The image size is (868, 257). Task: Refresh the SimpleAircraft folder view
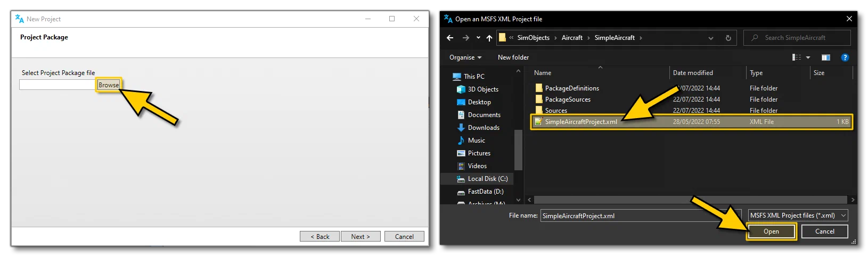(728, 38)
